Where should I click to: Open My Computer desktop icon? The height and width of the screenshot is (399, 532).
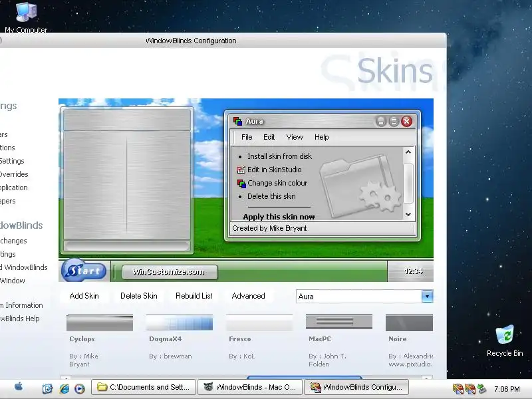point(26,17)
